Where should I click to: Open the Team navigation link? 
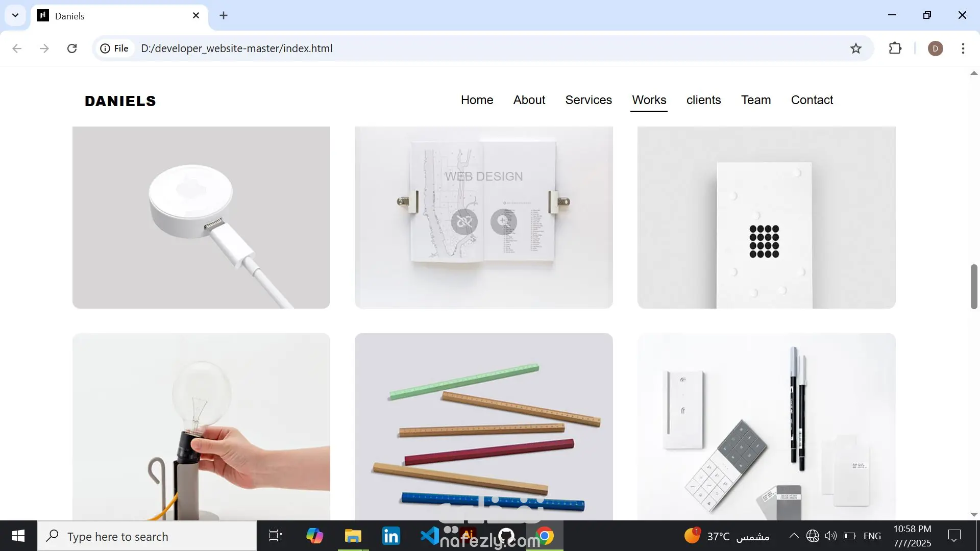[x=755, y=100]
